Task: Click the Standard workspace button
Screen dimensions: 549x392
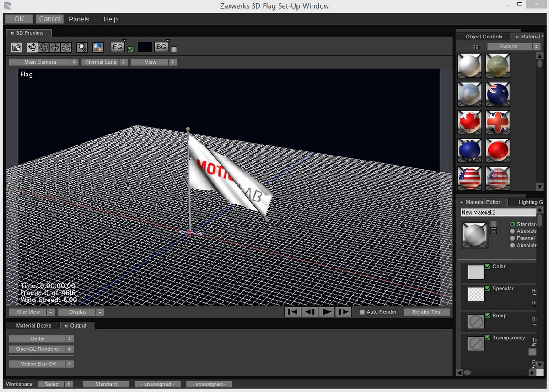Action: (106, 384)
